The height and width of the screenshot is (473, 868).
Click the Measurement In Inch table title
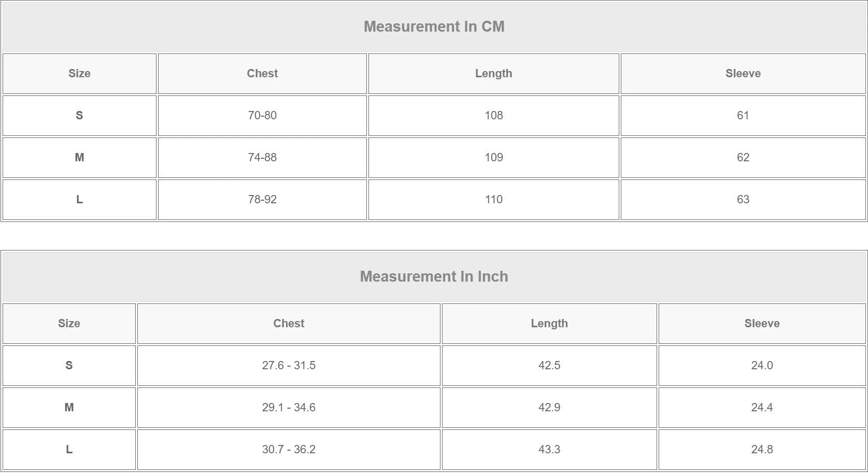pos(434,276)
